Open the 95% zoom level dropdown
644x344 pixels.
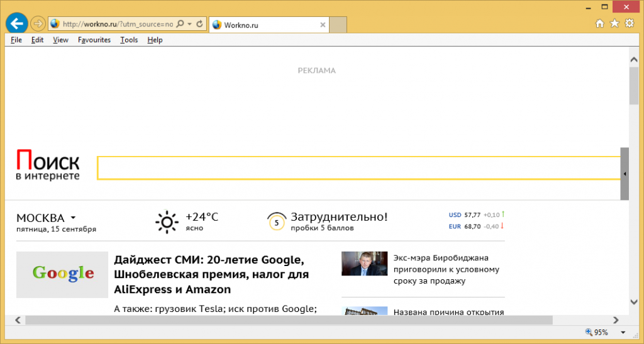[x=622, y=332]
